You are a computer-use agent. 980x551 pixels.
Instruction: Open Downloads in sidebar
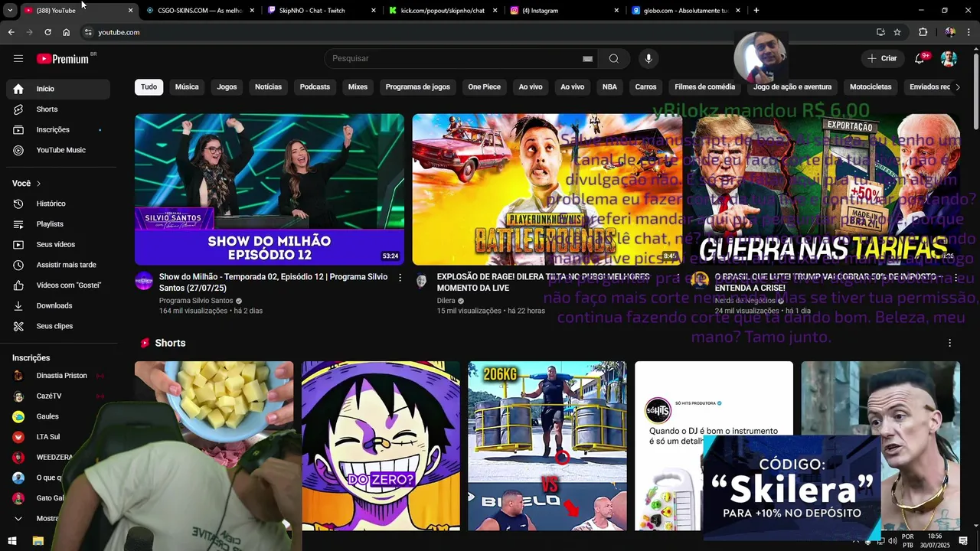click(58, 306)
